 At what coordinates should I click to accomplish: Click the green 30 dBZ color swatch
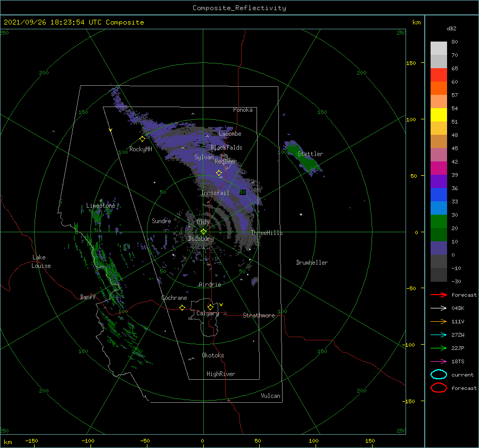(x=439, y=222)
